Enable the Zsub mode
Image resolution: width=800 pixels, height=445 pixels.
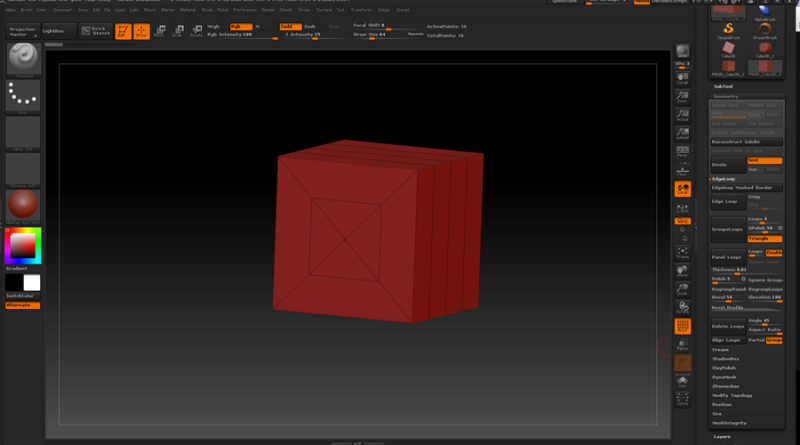[x=310, y=27]
